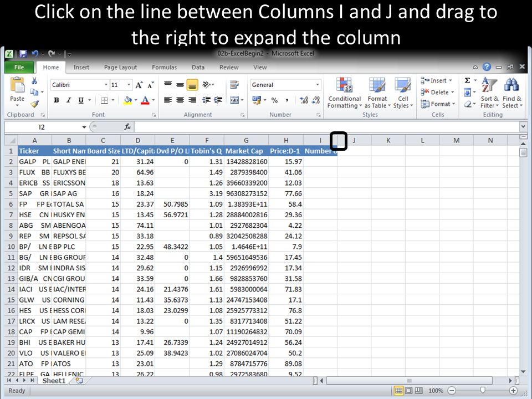Select Center text alignment
This screenshot has height=399, width=532.
click(180, 100)
